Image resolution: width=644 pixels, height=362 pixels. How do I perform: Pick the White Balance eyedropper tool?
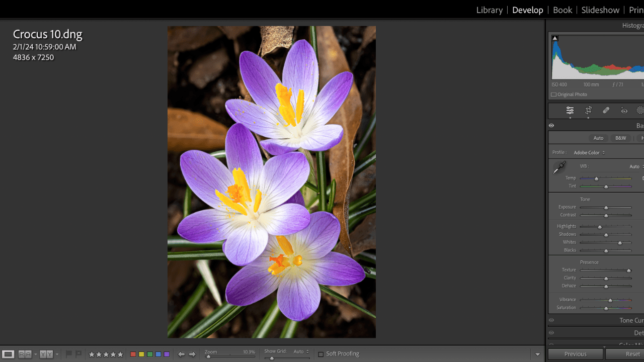pyautogui.click(x=559, y=167)
